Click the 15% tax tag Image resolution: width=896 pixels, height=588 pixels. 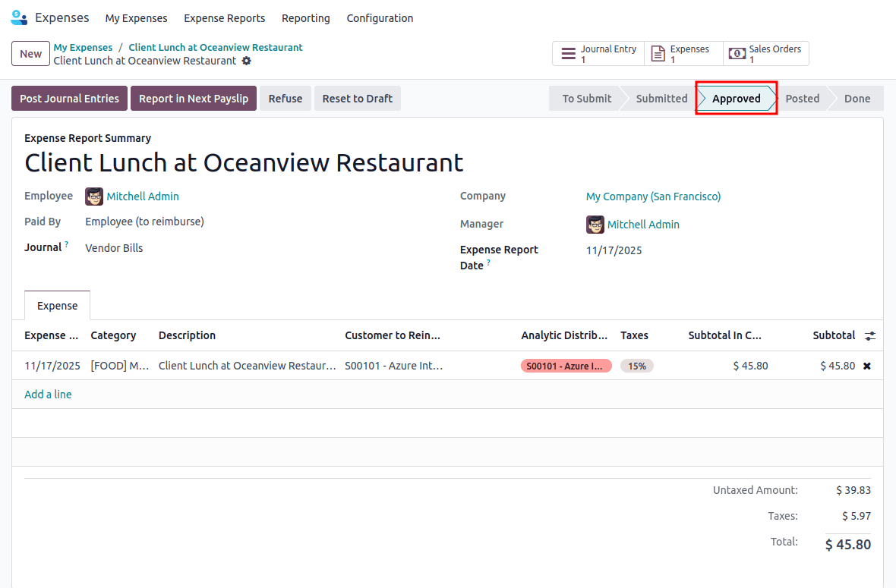[x=636, y=366]
